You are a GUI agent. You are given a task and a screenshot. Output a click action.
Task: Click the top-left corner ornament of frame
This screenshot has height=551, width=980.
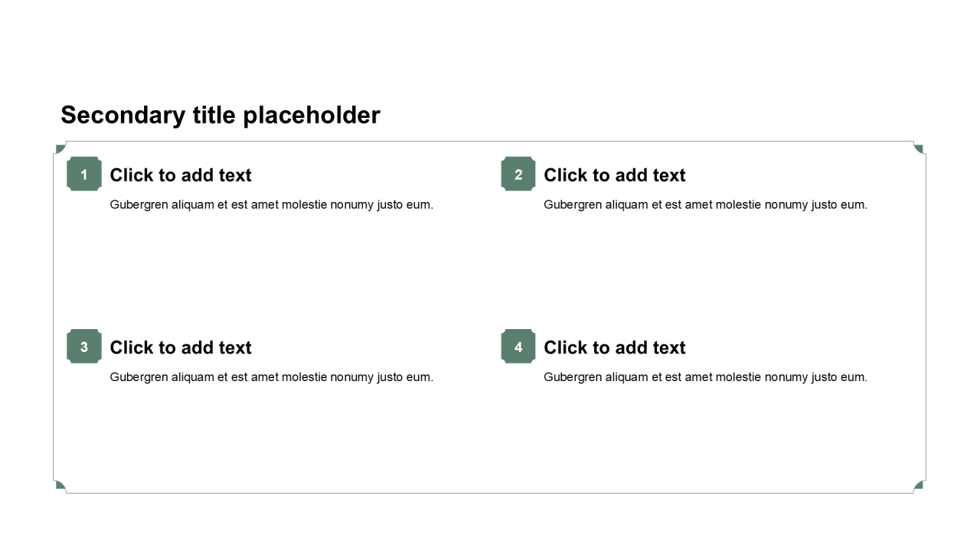60,148
